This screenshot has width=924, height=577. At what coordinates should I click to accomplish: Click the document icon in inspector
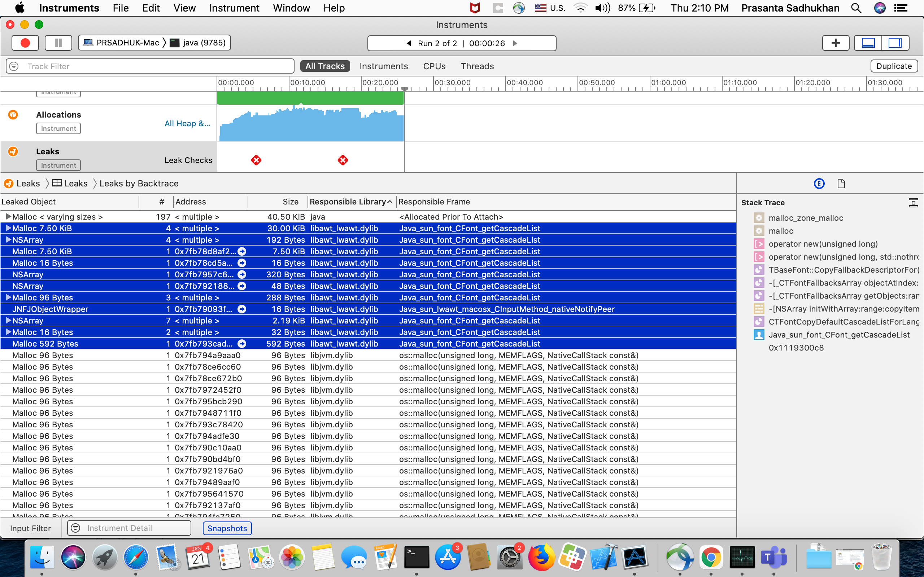[x=841, y=184]
